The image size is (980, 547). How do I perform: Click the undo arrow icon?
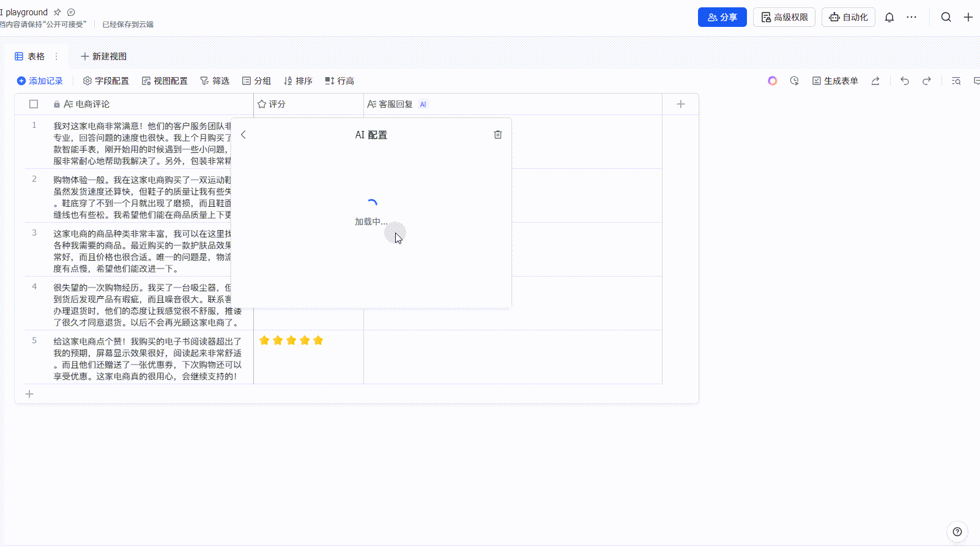pos(905,81)
